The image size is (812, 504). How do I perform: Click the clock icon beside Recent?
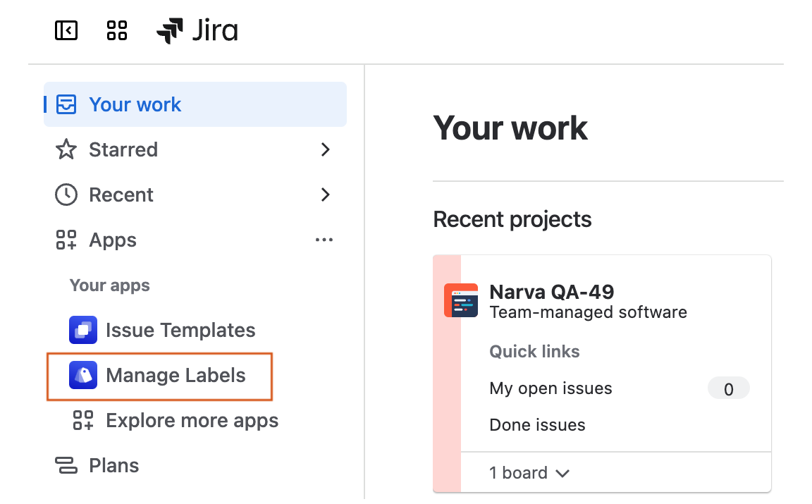pyautogui.click(x=66, y=195)
